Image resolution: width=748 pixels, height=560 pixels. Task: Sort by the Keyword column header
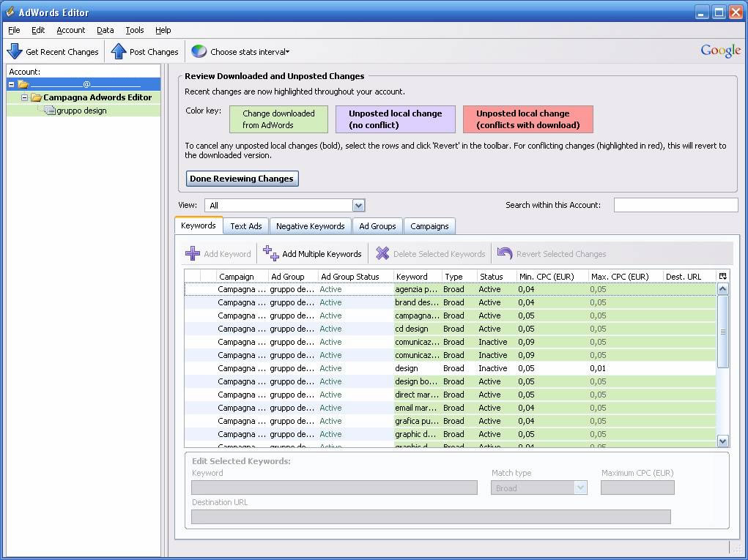click(x=418, y=277)
